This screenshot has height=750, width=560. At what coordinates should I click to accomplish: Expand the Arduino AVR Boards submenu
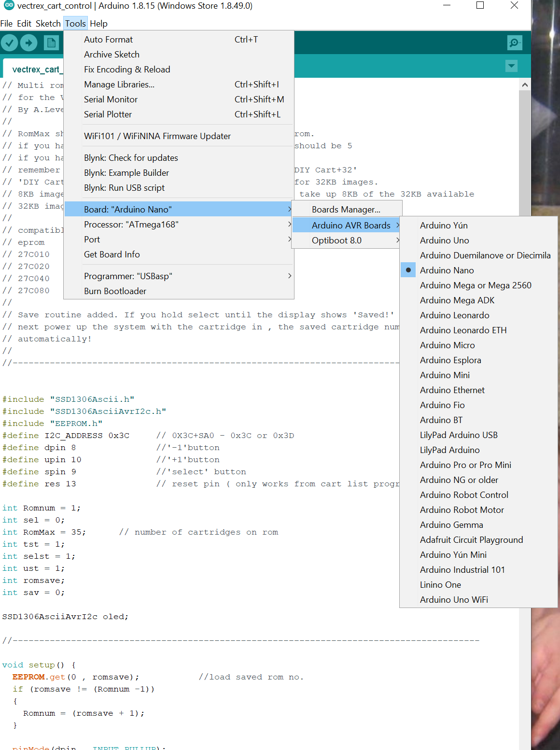pos(347,226)
